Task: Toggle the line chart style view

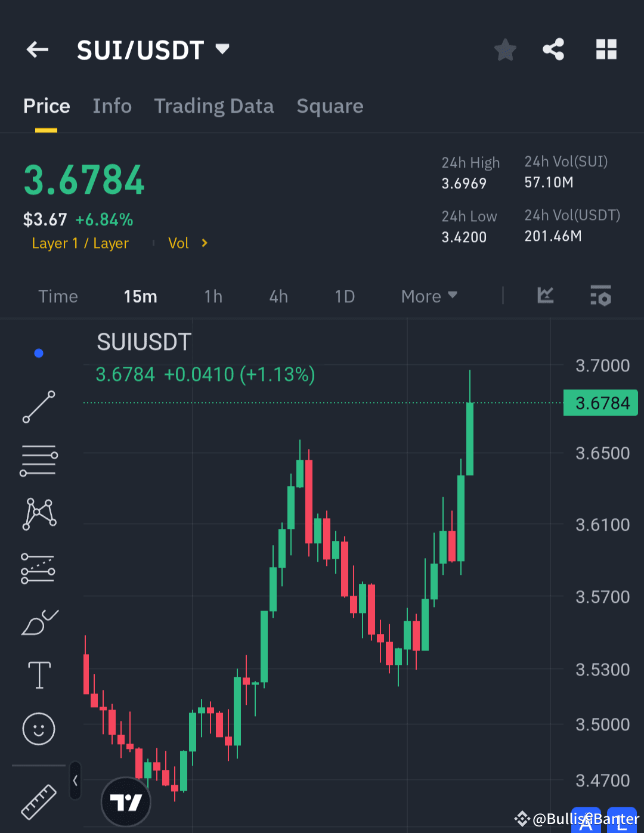Action: click(545, 296)
